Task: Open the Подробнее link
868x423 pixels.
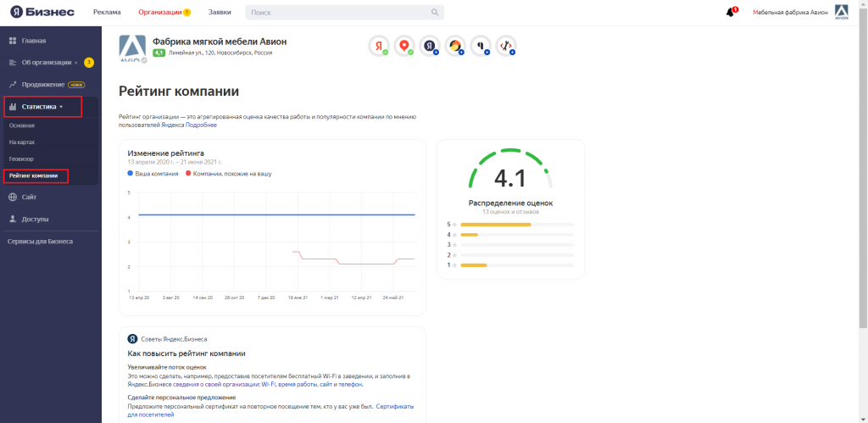Action: click(x=201, y=125)
